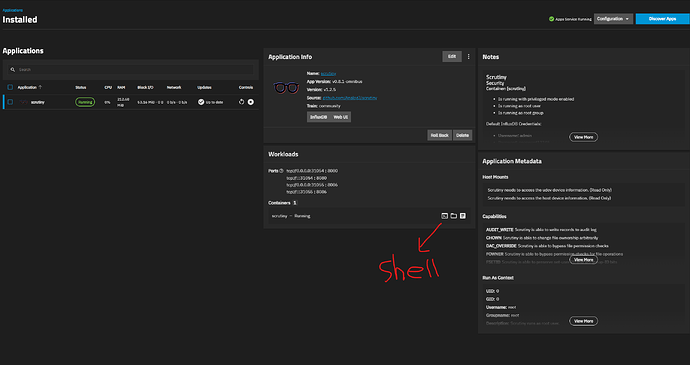Open the scrutiny container shell icon
Image resolution: width=690 pixels, height=365 pixels.
[x=444, y=216]
